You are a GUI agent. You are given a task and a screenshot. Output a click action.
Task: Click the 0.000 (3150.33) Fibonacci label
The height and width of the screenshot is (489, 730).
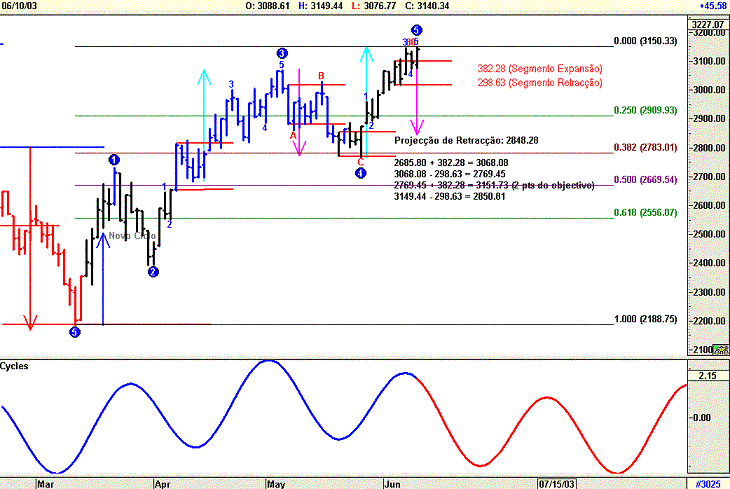click(x=645, y=41)
